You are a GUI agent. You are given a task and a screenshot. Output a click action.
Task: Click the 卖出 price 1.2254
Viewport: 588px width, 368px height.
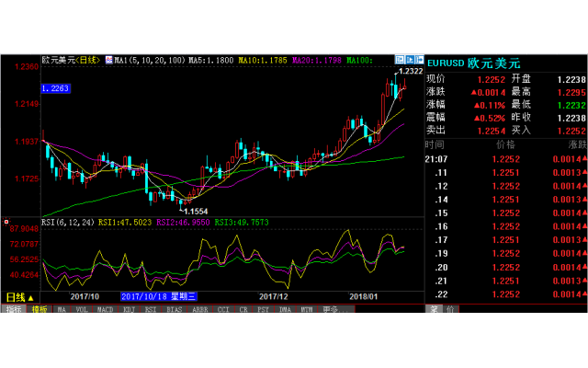[492, 131]
